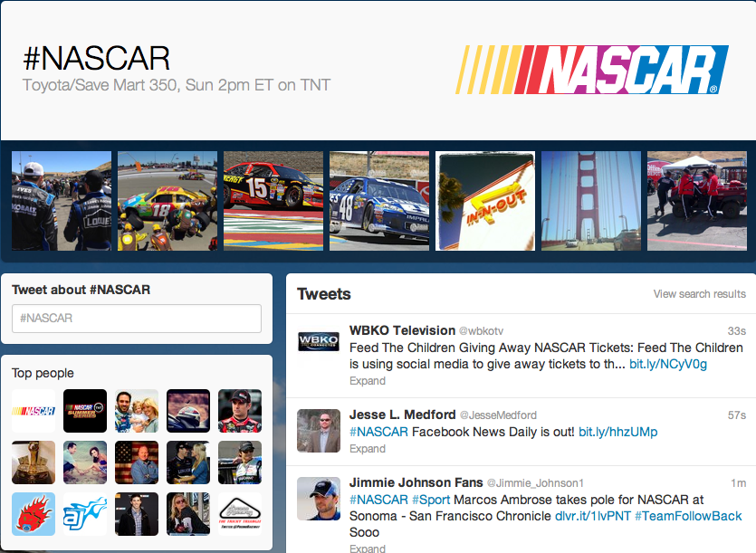Open the driver embracing blonde woman avatar
Image resolution: width=756 pixels, height=553 pixels.
(188, 462)
